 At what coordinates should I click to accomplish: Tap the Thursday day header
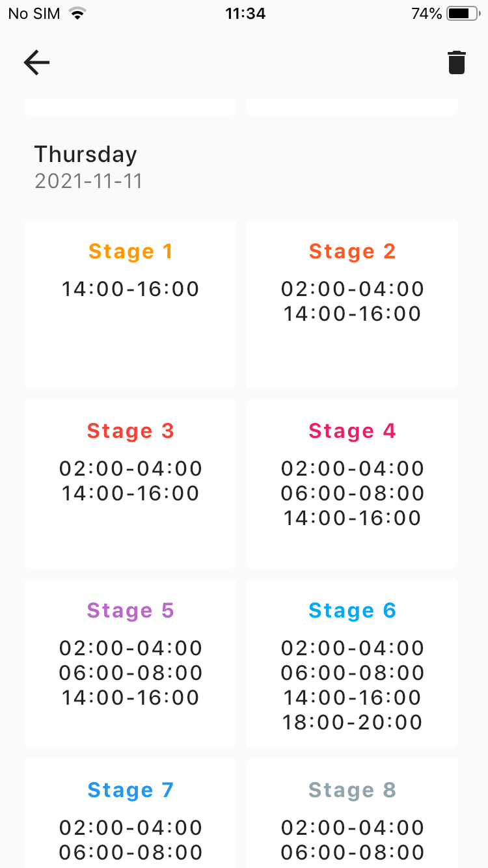[86, 154]
